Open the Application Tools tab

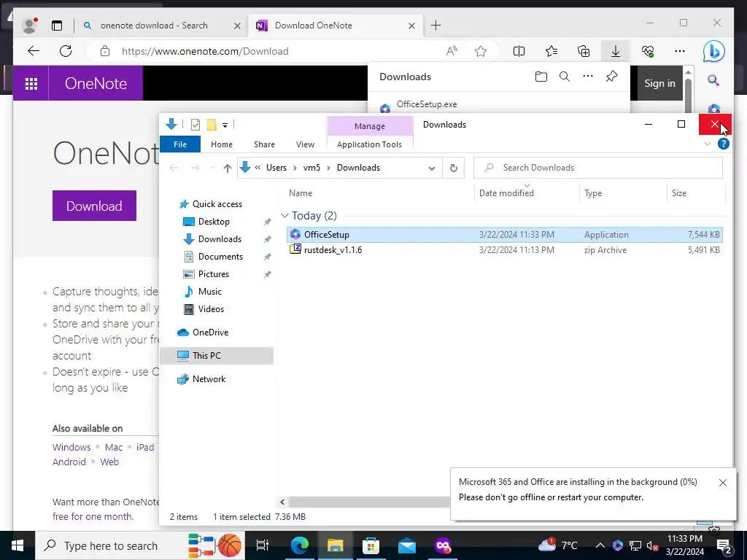(x=369, y=144)
